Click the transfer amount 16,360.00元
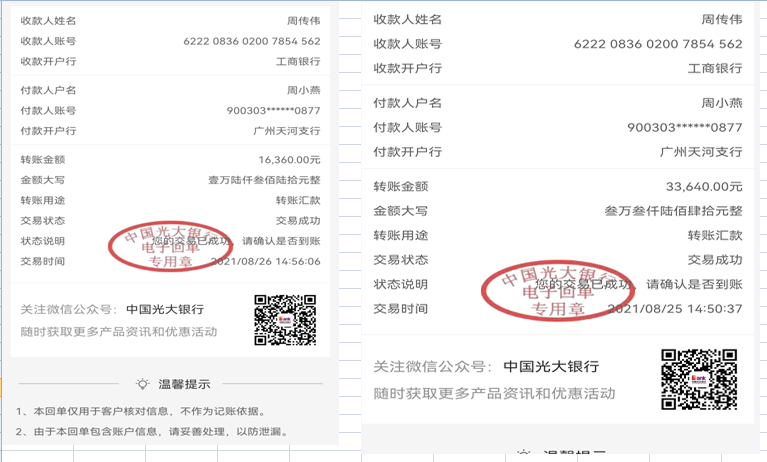The height and width of the screenshot is (462, 767). pos(289,159)
